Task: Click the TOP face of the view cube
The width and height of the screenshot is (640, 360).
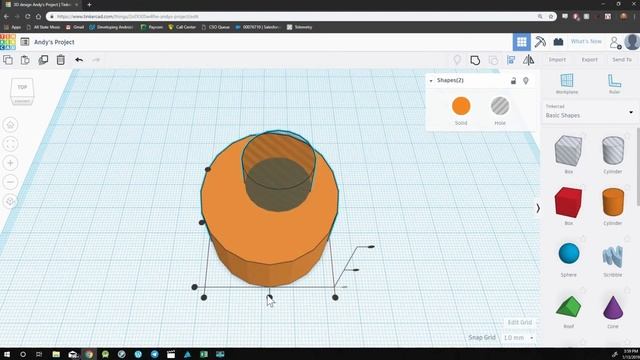Action: [x=22, y=87]
